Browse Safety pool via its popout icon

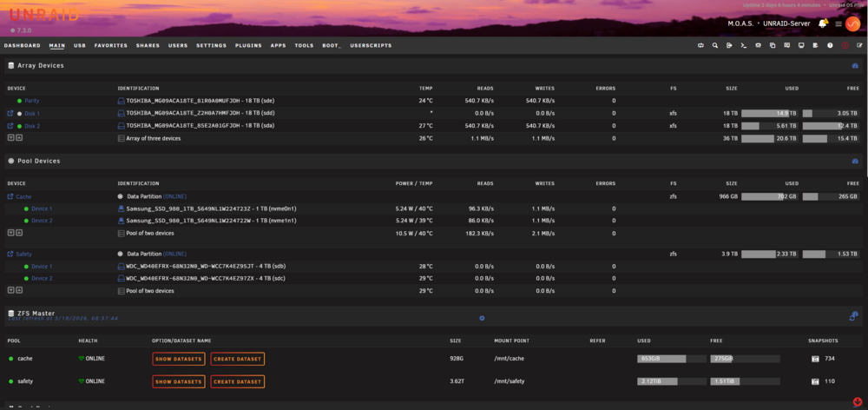10,254
